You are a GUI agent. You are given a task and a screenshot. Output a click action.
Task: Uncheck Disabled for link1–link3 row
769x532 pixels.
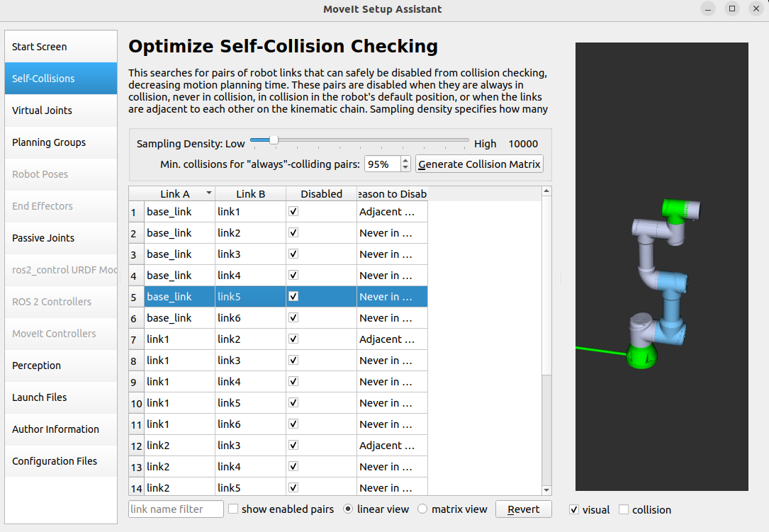click(x=293, y=360)
